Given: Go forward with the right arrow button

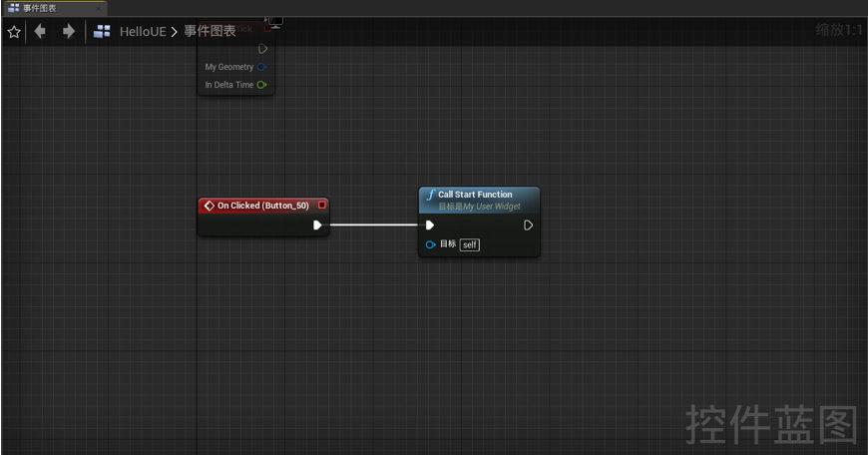Looking at the screenshot, I should 69,32.
